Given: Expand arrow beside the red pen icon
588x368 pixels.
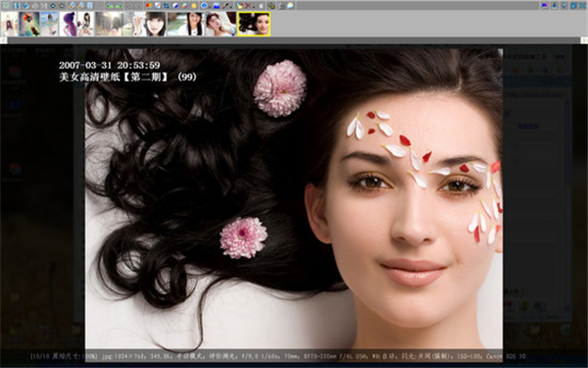Looking at the screenshot, I should click(231, 7).
